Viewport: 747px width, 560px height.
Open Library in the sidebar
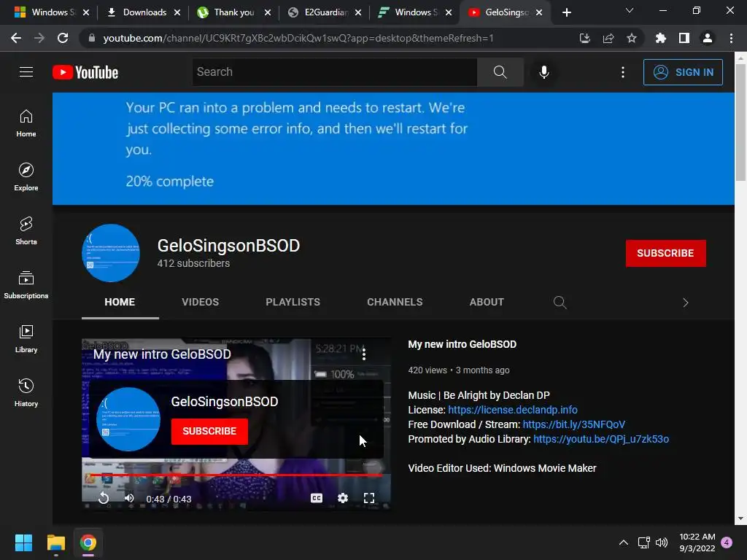tap(26, 338)
